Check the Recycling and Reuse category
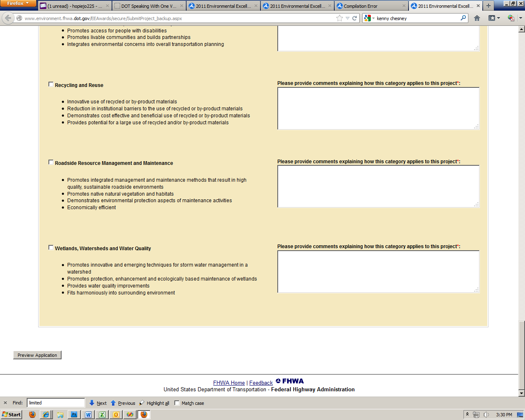This screenshot has height=420, width=525. click(x=51, y=84)
